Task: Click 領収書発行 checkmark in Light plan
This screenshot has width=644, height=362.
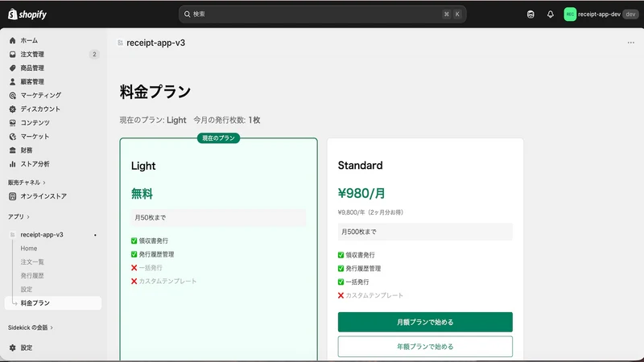Action: [134, 241]
